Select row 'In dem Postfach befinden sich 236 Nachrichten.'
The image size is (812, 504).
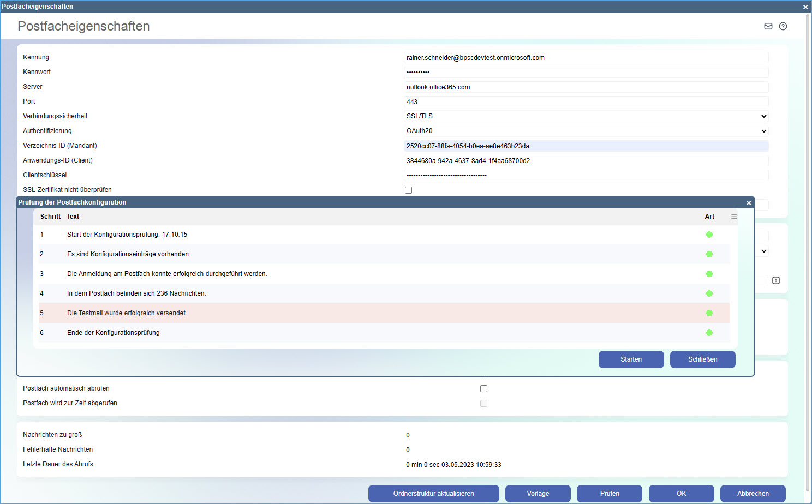pos(384,293)
